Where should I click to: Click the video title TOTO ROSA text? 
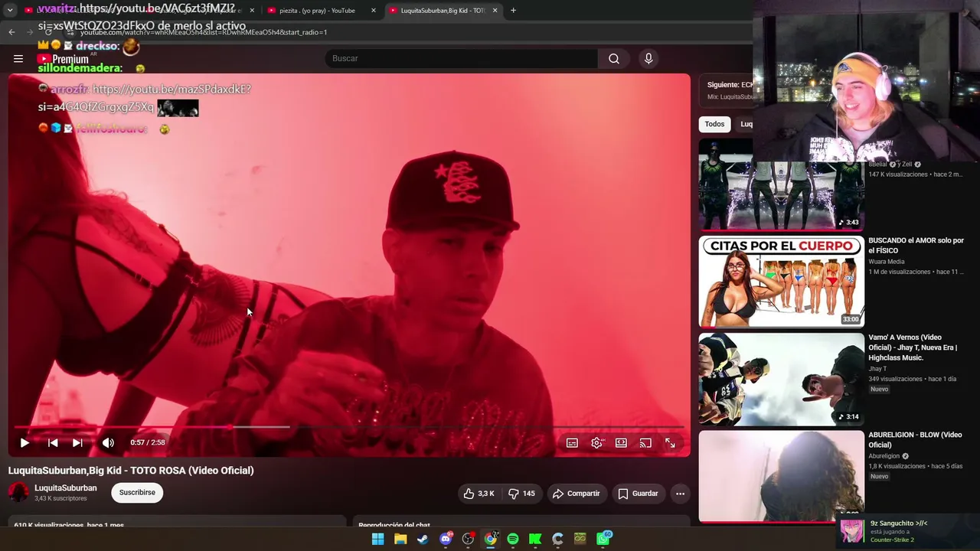[131, 471]
